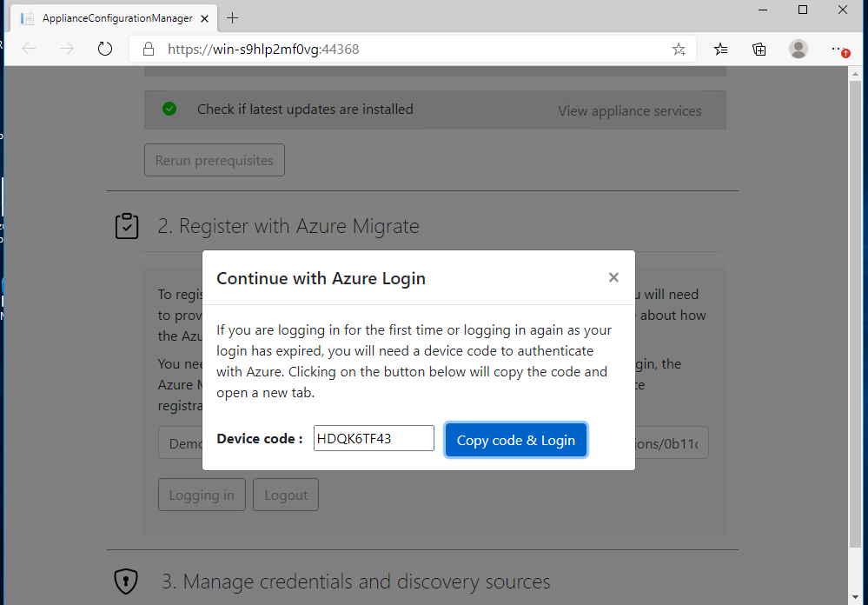
Task: Click the Logout button
Action: [x=285, y=495]
